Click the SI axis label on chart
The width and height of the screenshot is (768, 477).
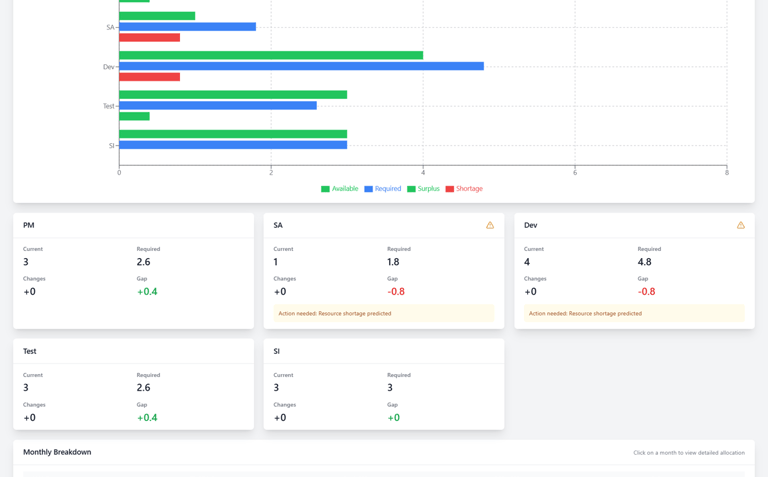pos(111,145)
